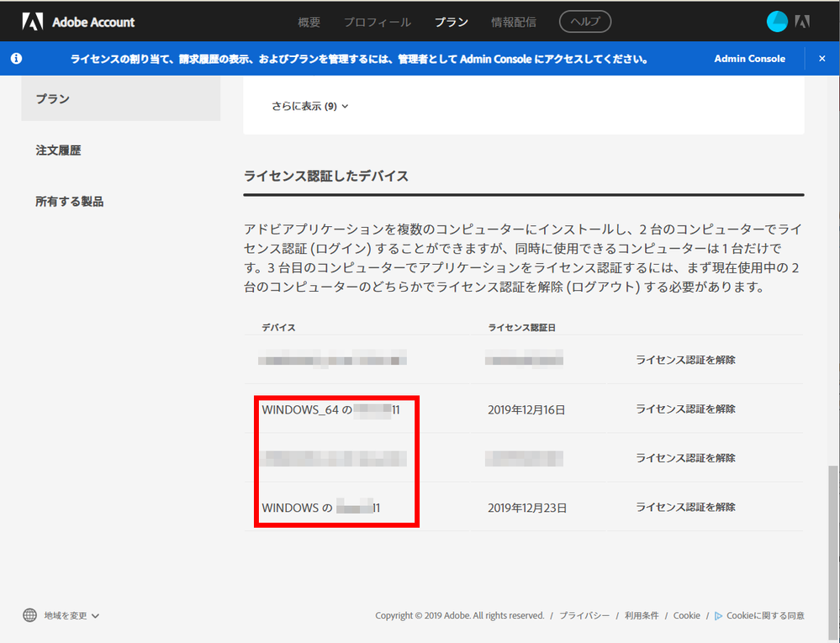Open the 地域を変更 dropdown

click(71, 616)
